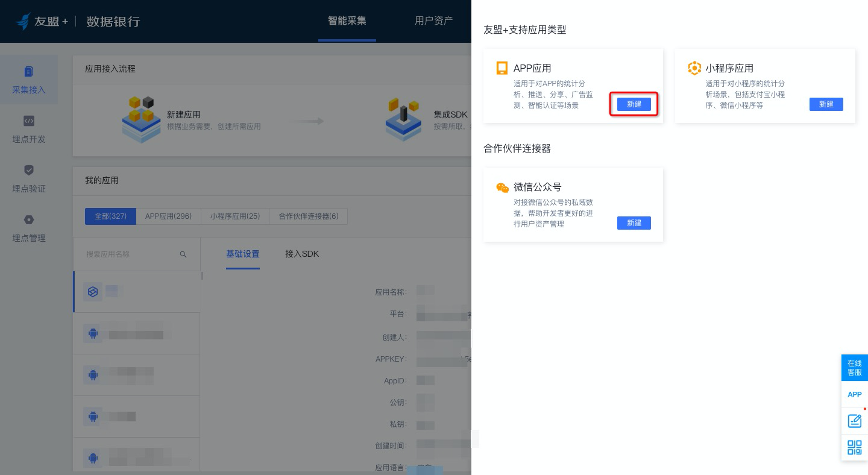This screenshot has height=475, width=868.
Task: Click the orange APP应用 card icon
Action: pyautogui.click(x=502, y=68)
